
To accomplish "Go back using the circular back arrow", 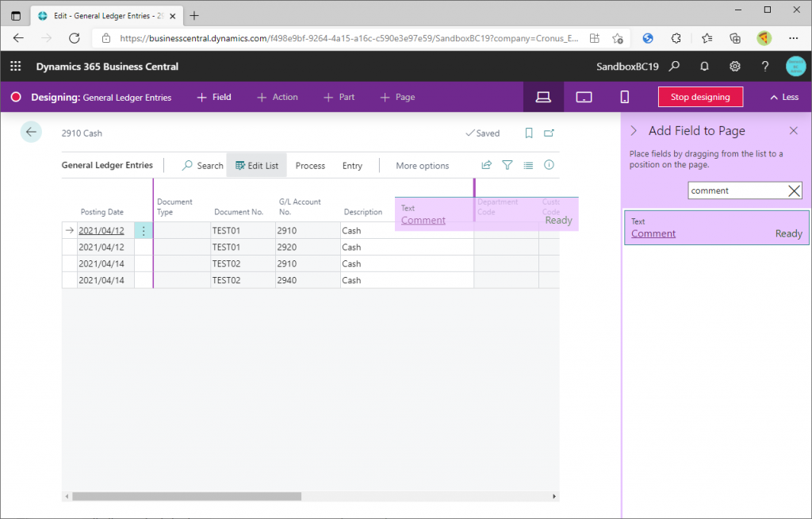I will pos(31,133).
